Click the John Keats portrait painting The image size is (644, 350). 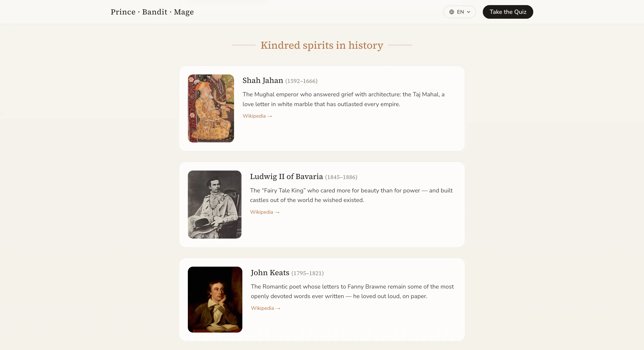(215, 300)
